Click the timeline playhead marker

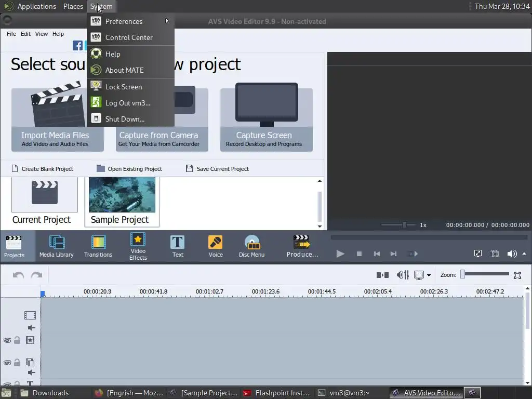click(x=43, y=294)
